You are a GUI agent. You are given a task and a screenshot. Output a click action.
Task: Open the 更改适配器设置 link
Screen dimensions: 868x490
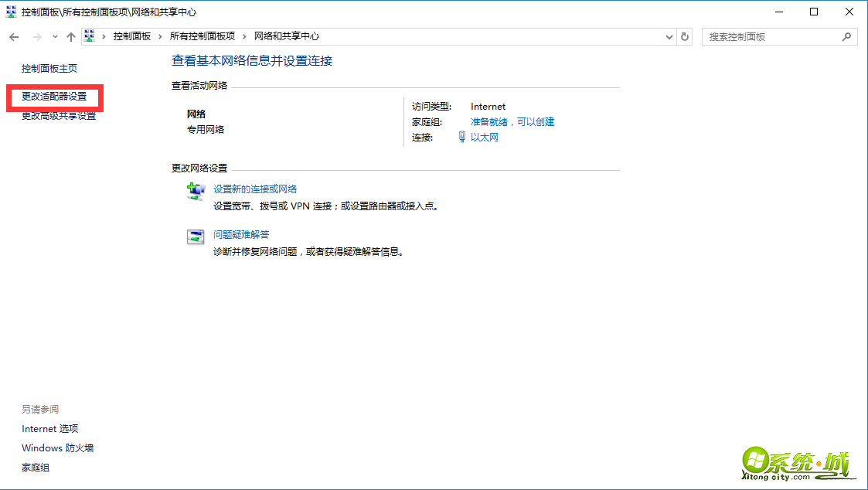click(55, 98)
